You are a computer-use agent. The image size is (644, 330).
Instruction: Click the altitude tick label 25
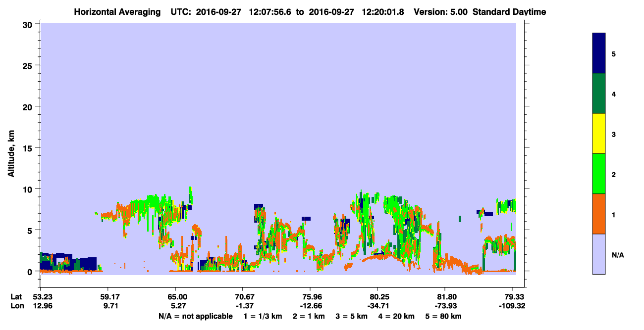point(29,65)
